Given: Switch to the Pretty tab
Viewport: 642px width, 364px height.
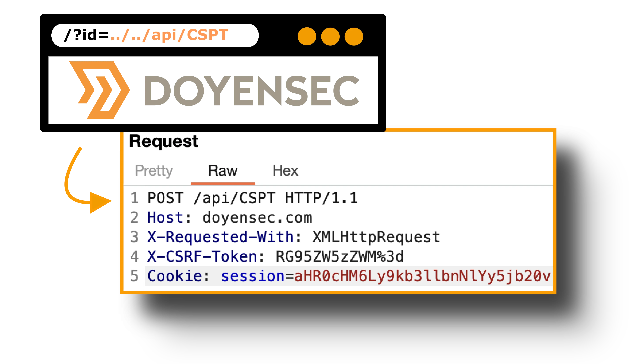Looking at the screenshot, I should pyautogui.click(x=154, y=171).
